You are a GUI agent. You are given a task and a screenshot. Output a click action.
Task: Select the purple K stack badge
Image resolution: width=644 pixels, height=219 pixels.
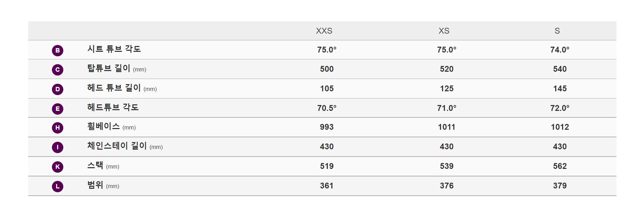57,167
